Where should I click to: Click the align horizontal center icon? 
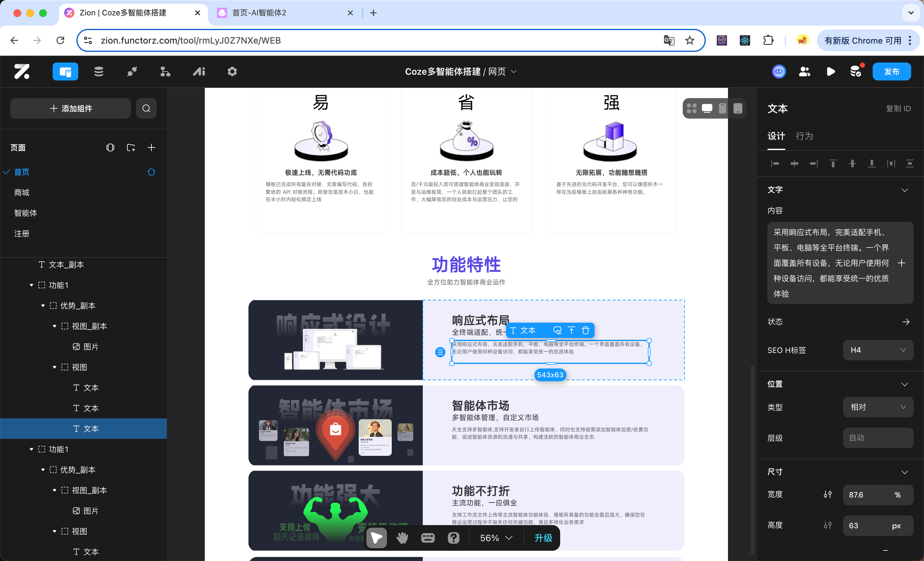click(x=794, y=163)
